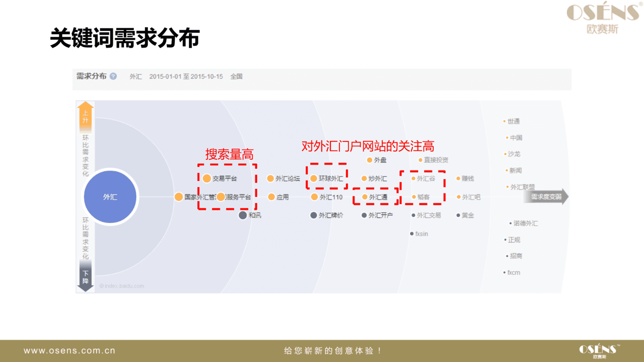This screenshot has height=362, width=644.
Task: Select the central blue 外汇 circle node
Action: point(110,197)
